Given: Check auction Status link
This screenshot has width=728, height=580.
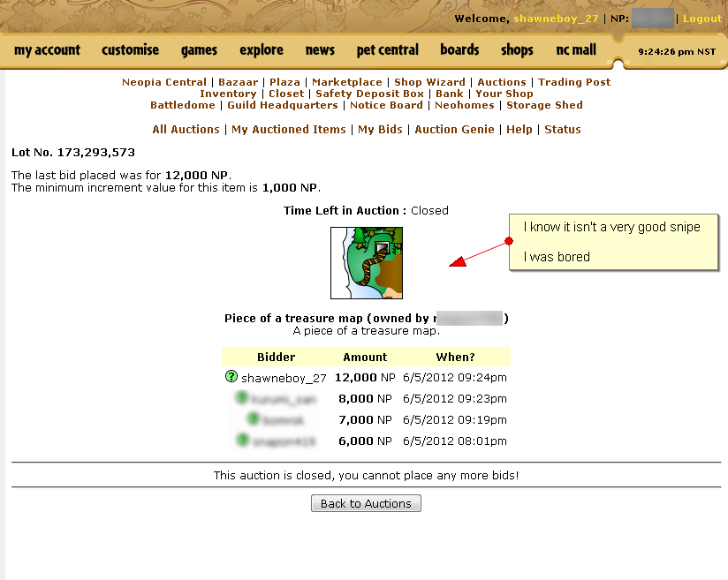Looking at the screenshot, I should (563, 130).
